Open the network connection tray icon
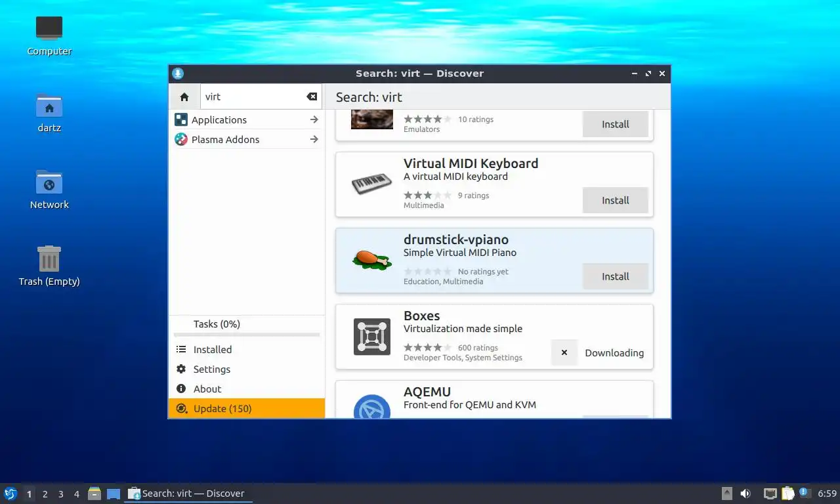 [x=770, y=493]
